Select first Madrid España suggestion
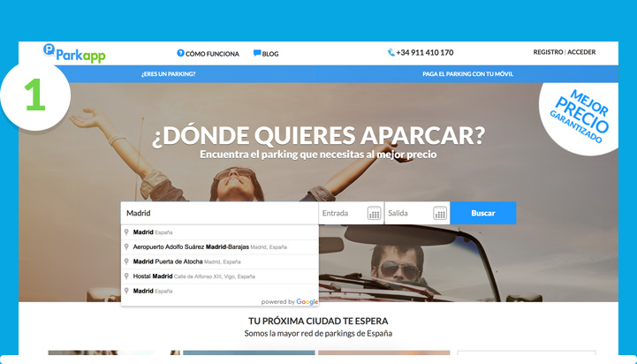Viewport: 637px width, 364px height. point(152,232)
